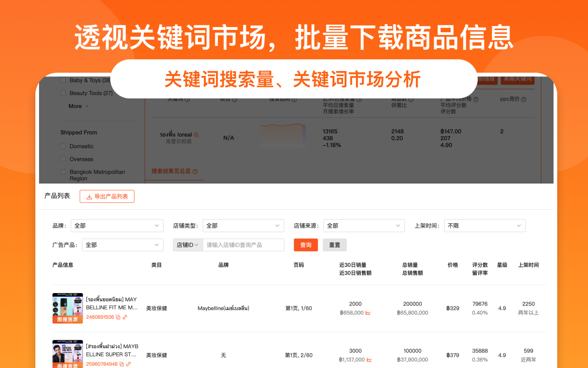The image size is (588, 368).
Task: Expand the 上架时间 listing time dropdown
Action: (x=485, y=225)
